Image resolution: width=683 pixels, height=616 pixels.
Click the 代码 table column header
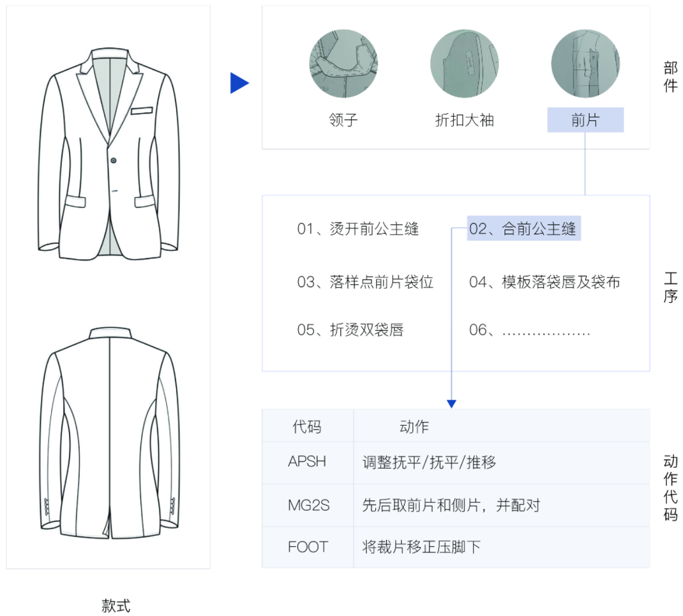(x=307, y=427)
